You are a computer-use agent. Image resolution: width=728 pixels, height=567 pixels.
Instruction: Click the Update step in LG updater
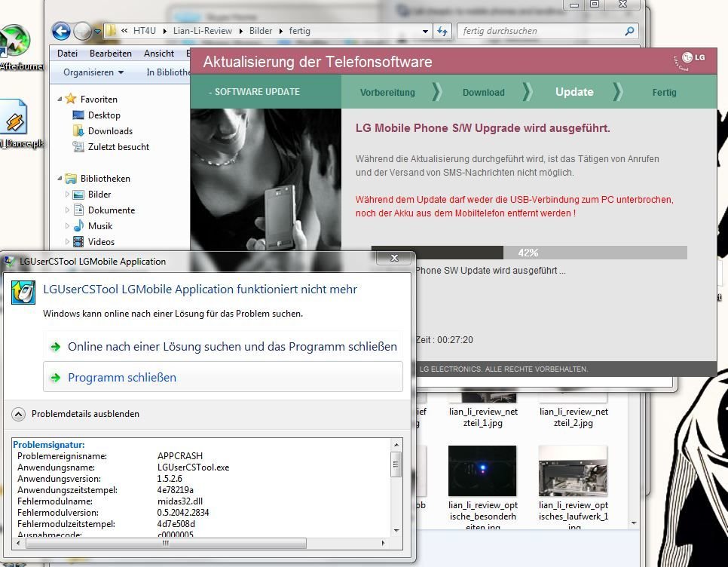574,92
